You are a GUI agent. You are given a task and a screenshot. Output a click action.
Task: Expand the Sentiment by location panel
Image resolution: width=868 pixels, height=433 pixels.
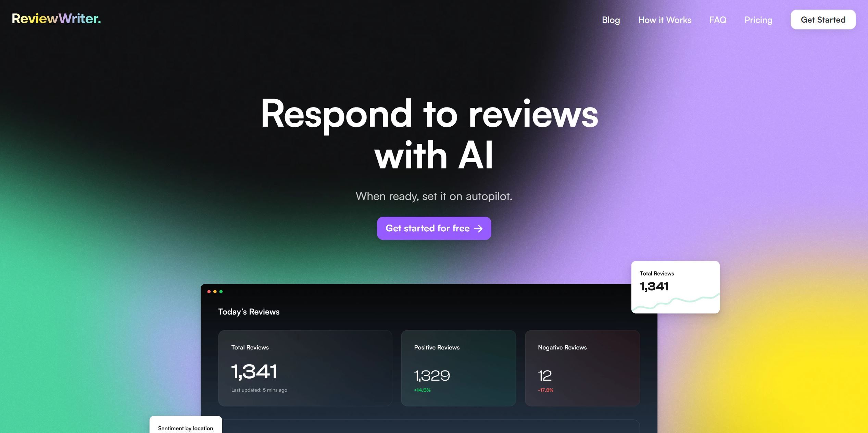(186, 428)
